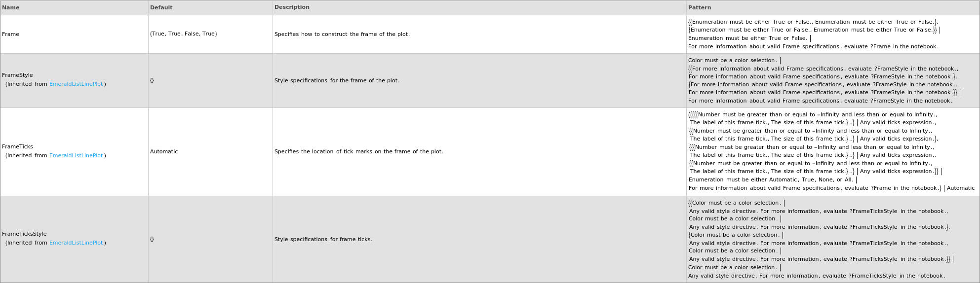Open EmeraldListLinePlot link under FrameTicks
Image resolution: width=980 pixels, height=284 pixels.
(x=76, y=156)
